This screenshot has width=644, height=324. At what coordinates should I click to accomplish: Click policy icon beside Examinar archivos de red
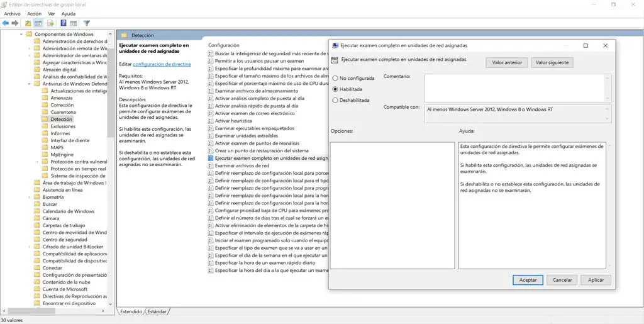(211, 165)
